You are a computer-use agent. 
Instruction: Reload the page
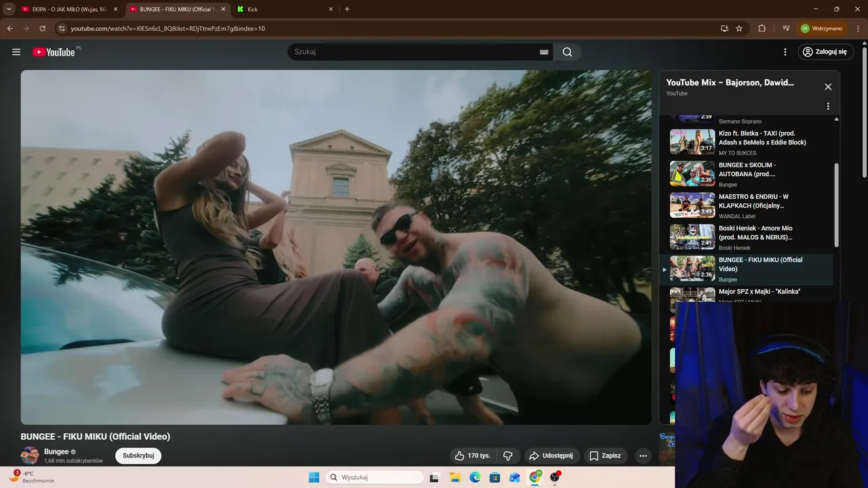(42, 28)
